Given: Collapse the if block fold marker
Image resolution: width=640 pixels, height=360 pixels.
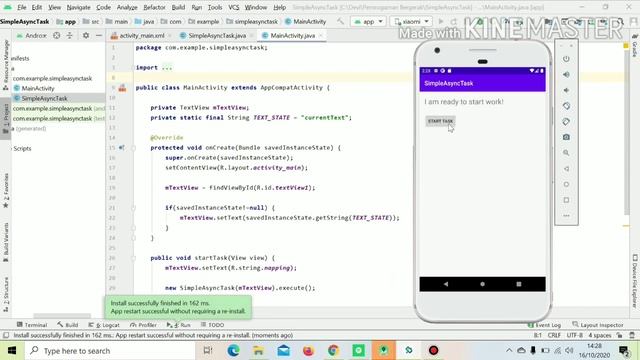Looking at the screenshot, I should pos(133,208).
